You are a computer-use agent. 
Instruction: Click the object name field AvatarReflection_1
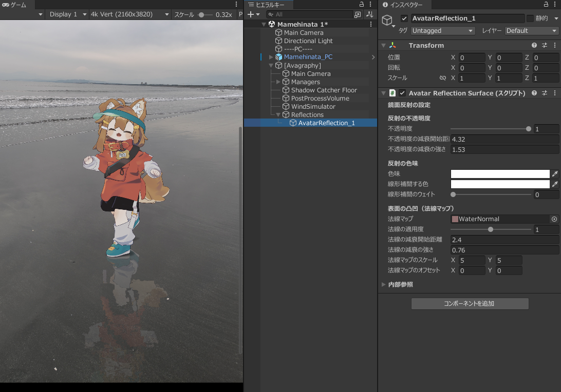467,18
